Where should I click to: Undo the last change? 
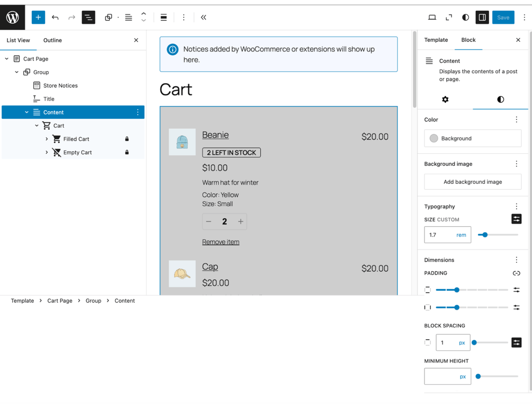[x=55, y=17]
